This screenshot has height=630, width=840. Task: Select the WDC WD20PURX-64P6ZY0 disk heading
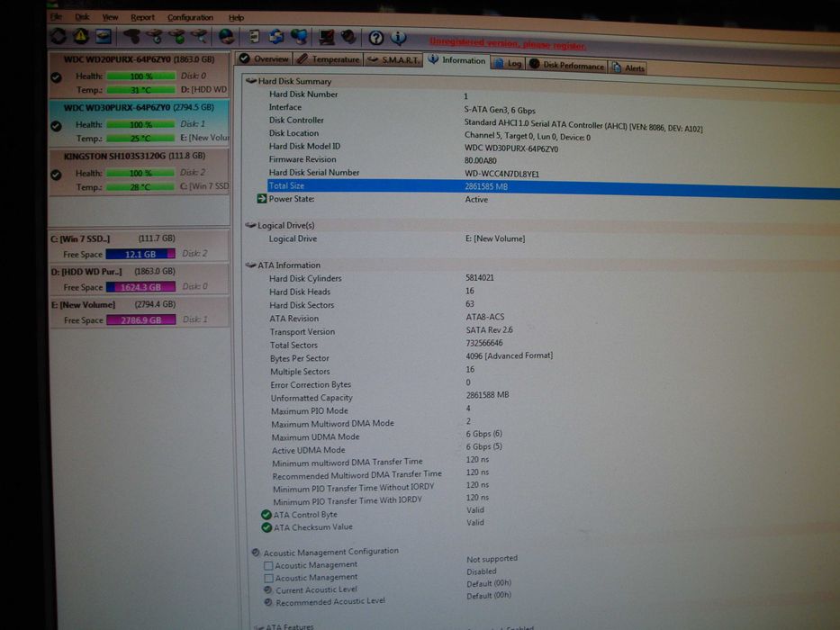139,59
